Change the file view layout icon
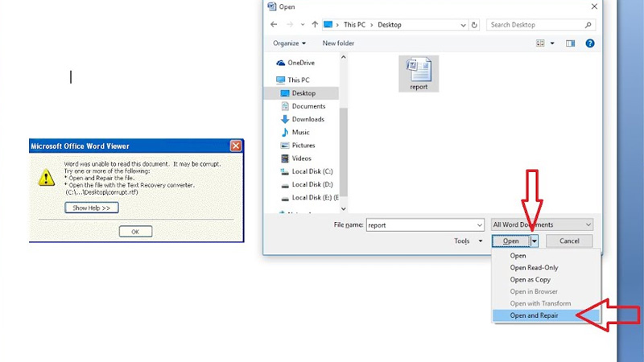 [x=540, y=43]
